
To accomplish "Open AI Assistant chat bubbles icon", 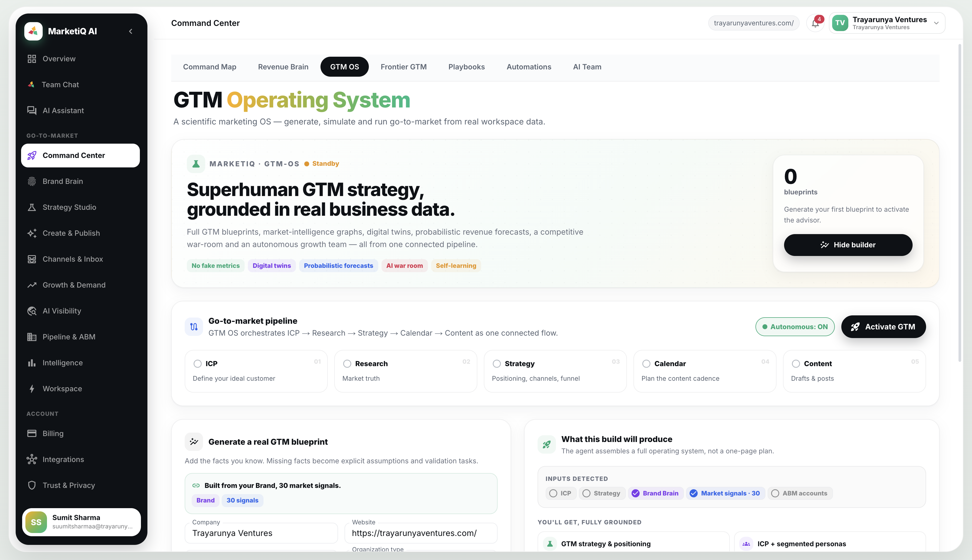I will pyautogui.click(x=32, y=110).
